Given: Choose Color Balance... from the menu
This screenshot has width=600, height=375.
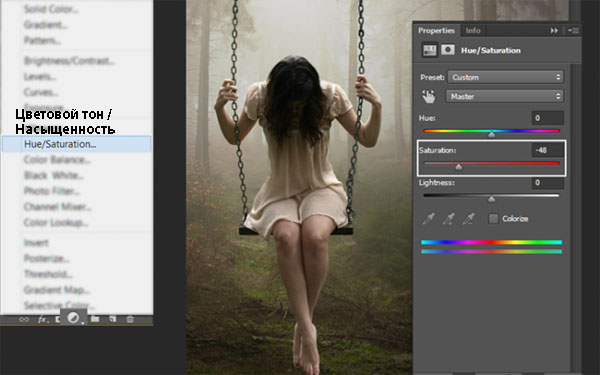Looking at the screenshot, I should 57,160.
